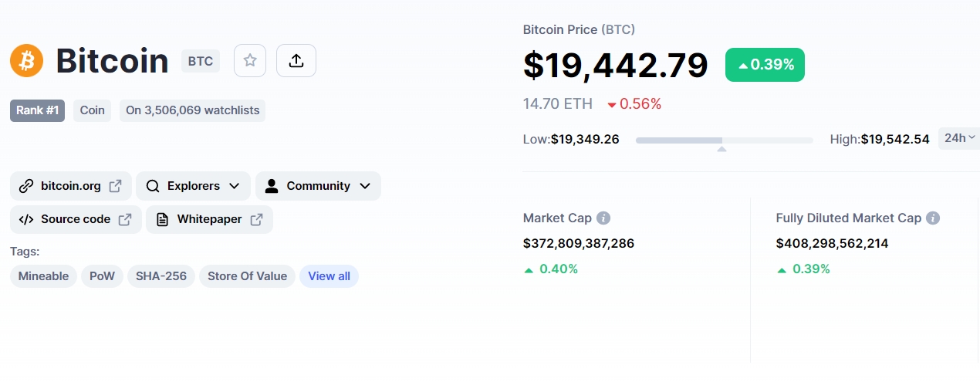Image resolution: width=980 pixels, height=382 pixels.
Task: Select the Mineable tag
Action: pos(43,276)
